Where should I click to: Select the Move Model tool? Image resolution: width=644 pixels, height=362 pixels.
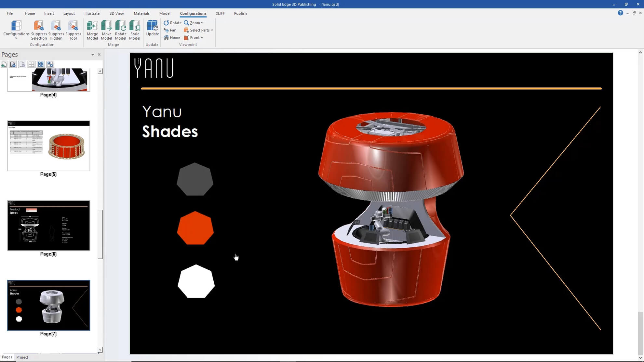tap(107, 30)
